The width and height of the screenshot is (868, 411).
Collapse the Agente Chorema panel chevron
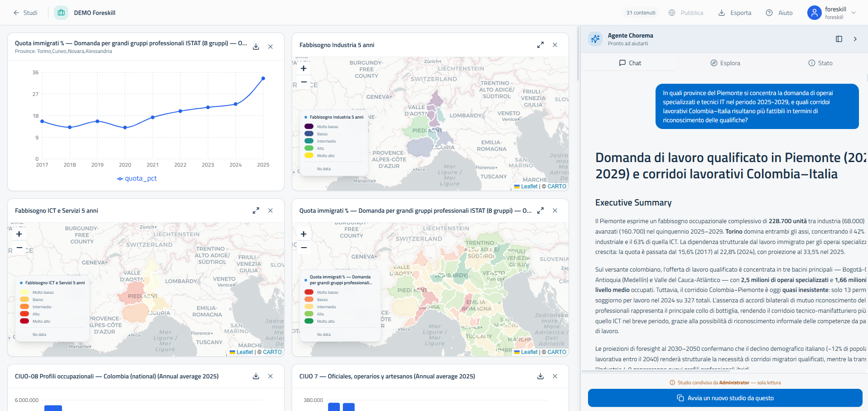pos(855,39)
